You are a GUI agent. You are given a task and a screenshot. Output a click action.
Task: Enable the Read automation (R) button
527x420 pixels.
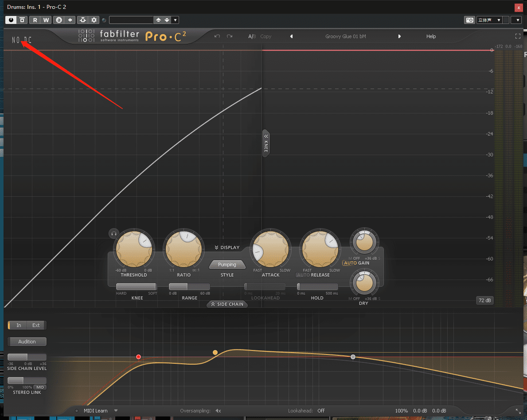[35, 20]
